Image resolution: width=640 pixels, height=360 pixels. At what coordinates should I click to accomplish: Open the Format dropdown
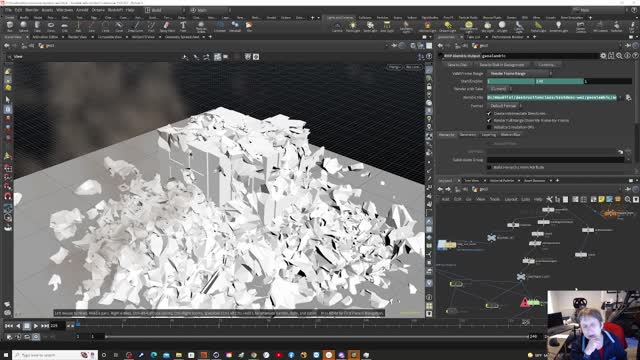(x=505, y=106)
